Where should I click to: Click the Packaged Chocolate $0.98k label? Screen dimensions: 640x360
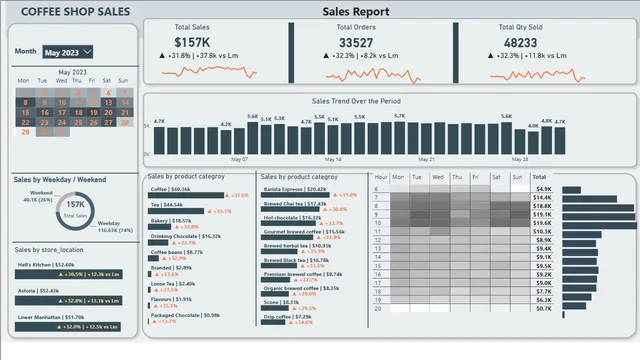pyautogui.click(x=185, y=315)
